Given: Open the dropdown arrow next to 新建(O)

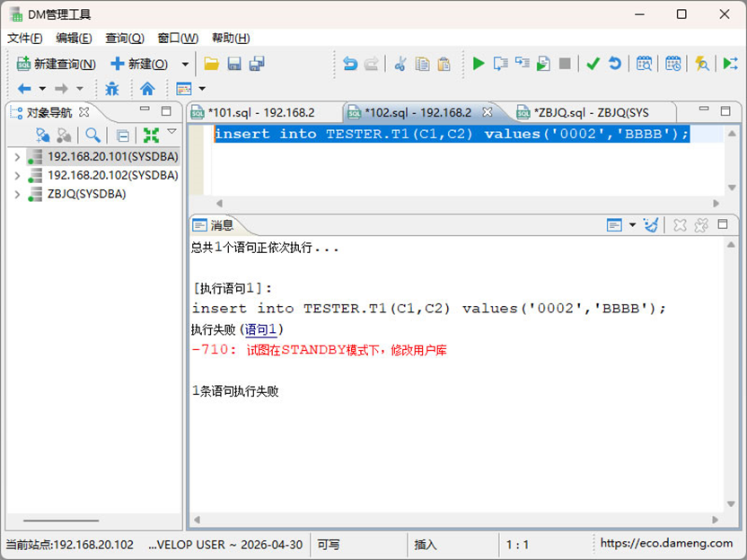Looking at the screenshot, I should [x=185, y=64].
